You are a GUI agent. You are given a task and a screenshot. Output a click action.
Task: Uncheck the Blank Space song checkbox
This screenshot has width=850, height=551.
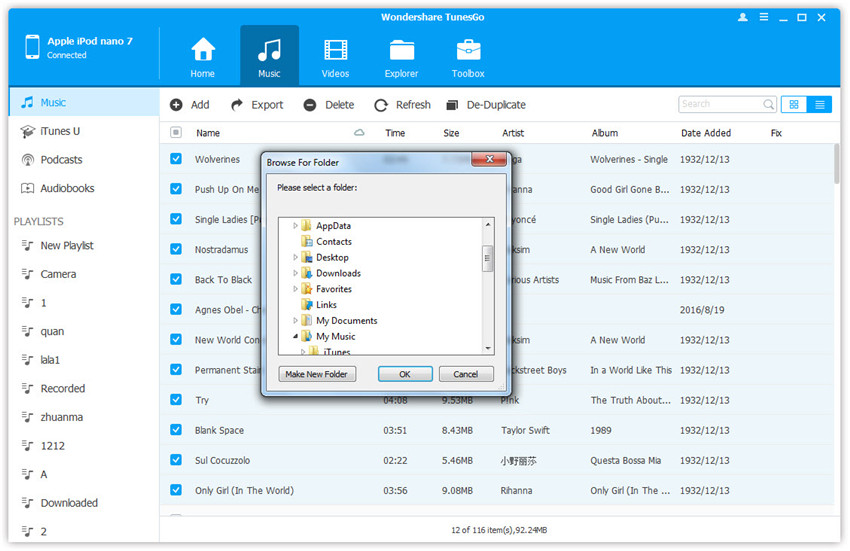(x=176, y=430)
